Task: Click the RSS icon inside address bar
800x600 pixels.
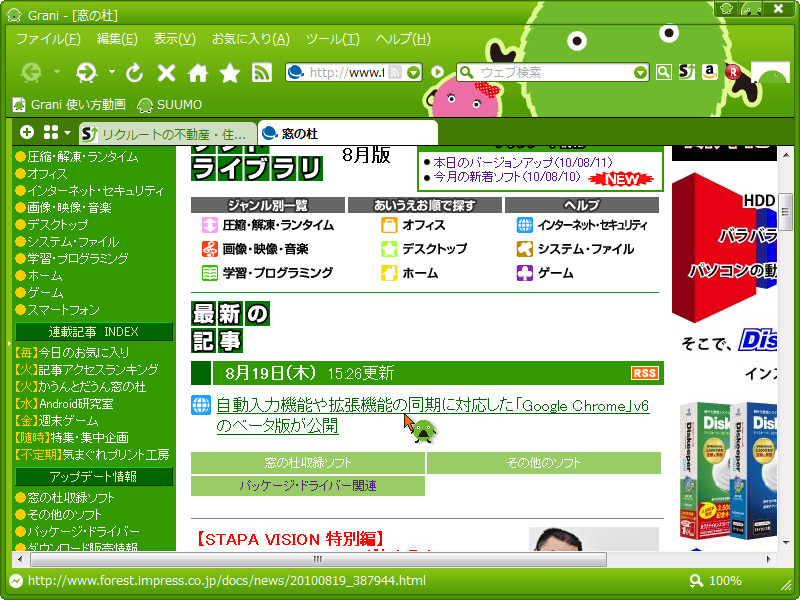Action: (x=394, y=72)
